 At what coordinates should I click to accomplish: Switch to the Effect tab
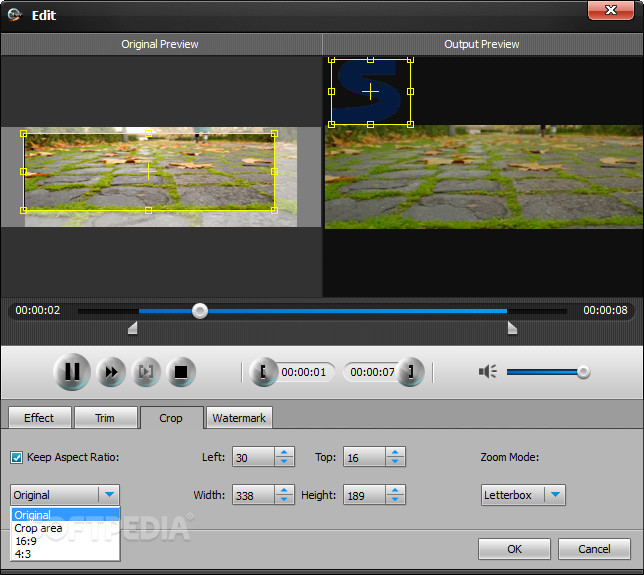[x=39, y=418]
